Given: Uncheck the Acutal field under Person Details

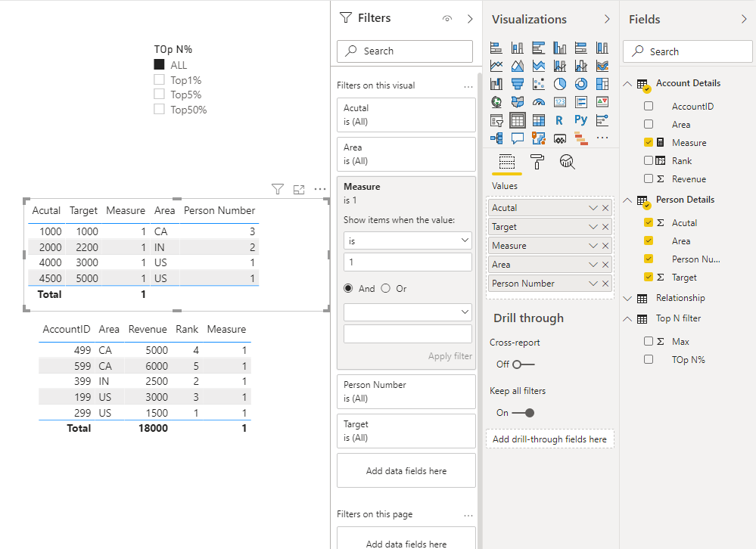Looking at the screenshot, I should [x=649, y=222].
